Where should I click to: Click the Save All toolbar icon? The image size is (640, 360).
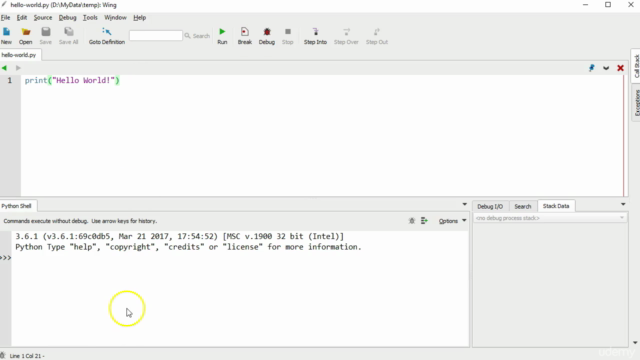point(69,36)
